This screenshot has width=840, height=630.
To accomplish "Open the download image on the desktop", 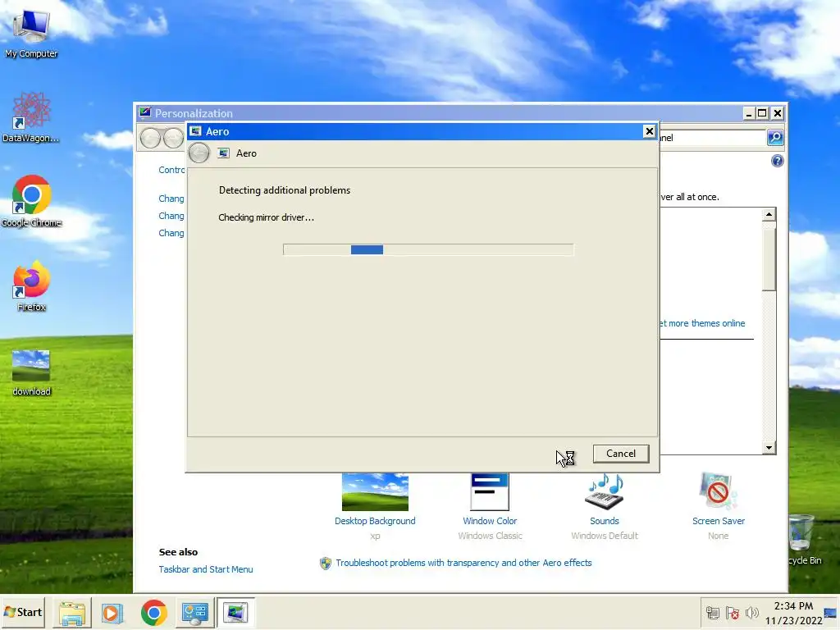I will 31,372.
